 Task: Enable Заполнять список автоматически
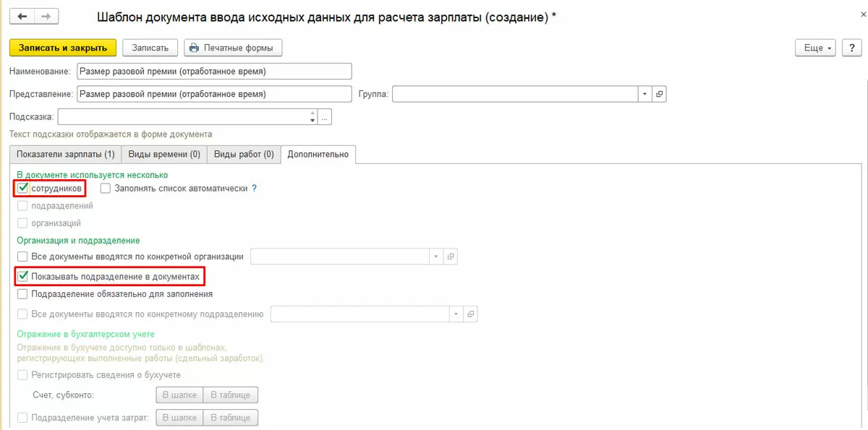click(106, 189)
